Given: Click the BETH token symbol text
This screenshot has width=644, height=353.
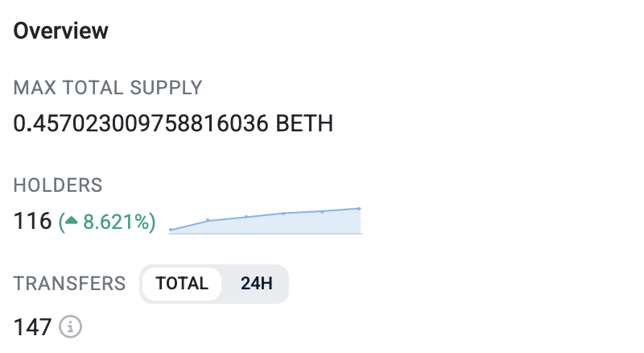Looking at the screenshot, I should (304, 124).
